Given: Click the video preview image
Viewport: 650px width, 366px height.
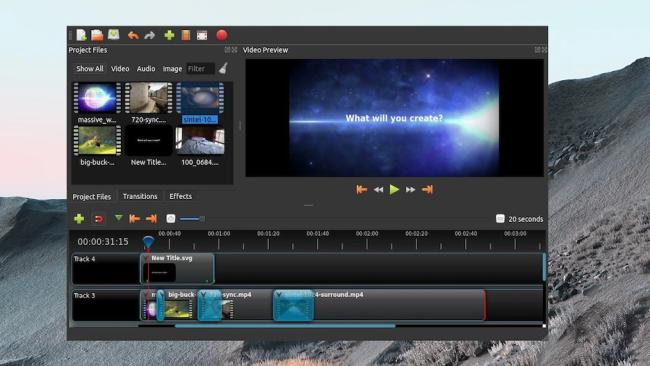Looking at the screenshot, I should (x=394, y=118).
